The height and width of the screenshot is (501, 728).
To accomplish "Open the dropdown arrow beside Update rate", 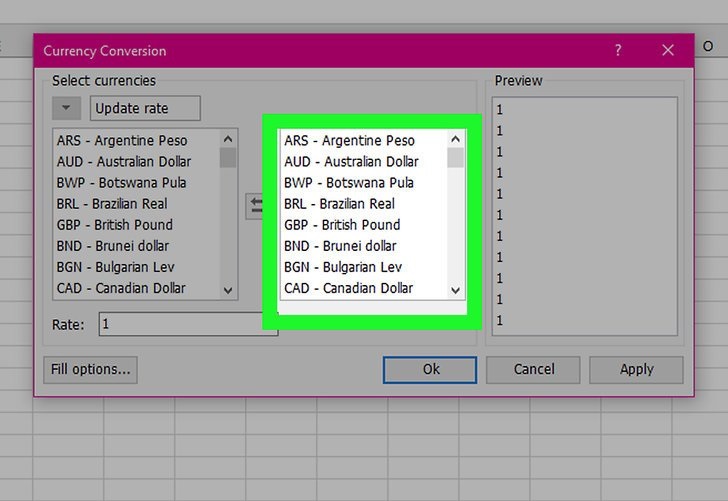I will click(x=66, y=108).
